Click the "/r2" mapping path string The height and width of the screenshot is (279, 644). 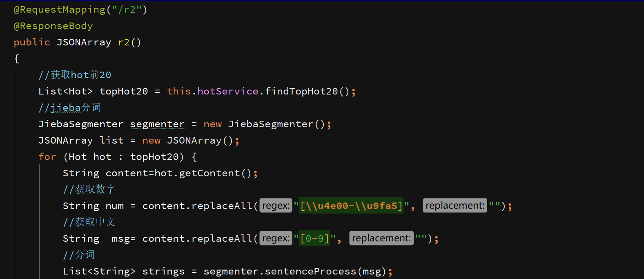coord(127,9)
